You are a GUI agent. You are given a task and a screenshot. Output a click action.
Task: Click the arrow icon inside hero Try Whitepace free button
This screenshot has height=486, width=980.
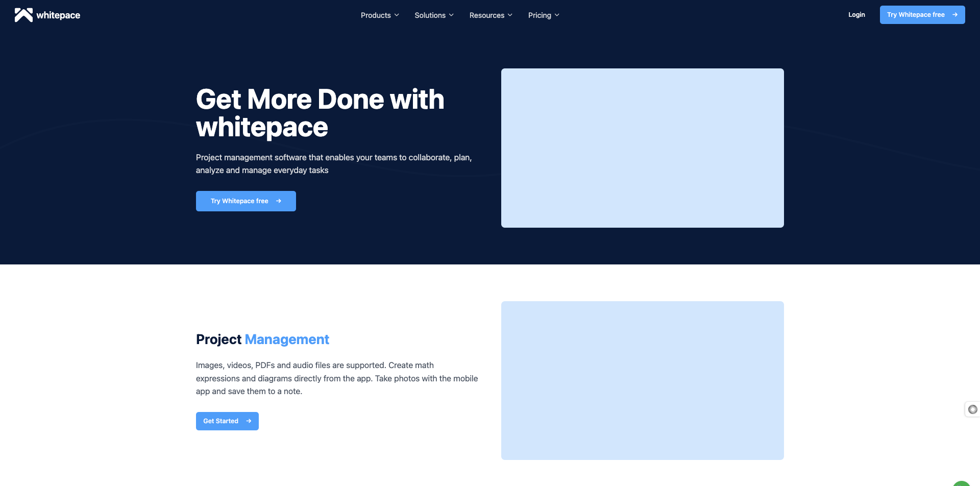coord(279,201)
